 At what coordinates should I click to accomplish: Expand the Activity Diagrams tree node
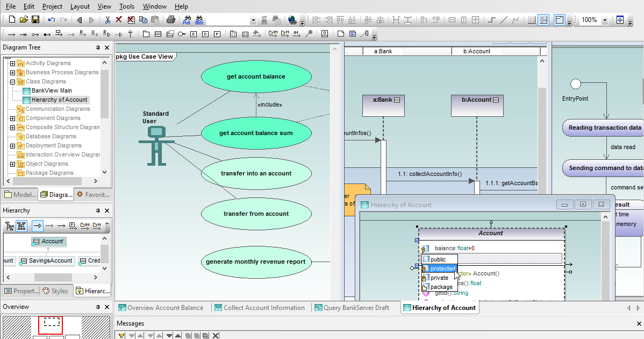pos(12,63)
